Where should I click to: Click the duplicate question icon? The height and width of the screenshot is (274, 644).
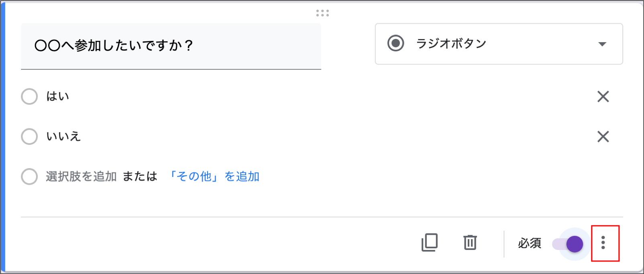(x=430, y=242)
